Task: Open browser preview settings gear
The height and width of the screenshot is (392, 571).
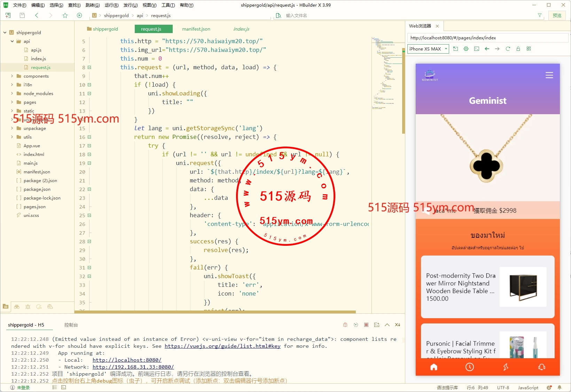Action: [466, 49]
